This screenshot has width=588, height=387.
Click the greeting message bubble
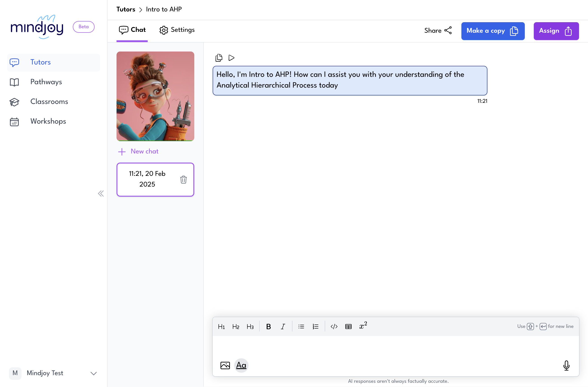click(x=350, y=80)
